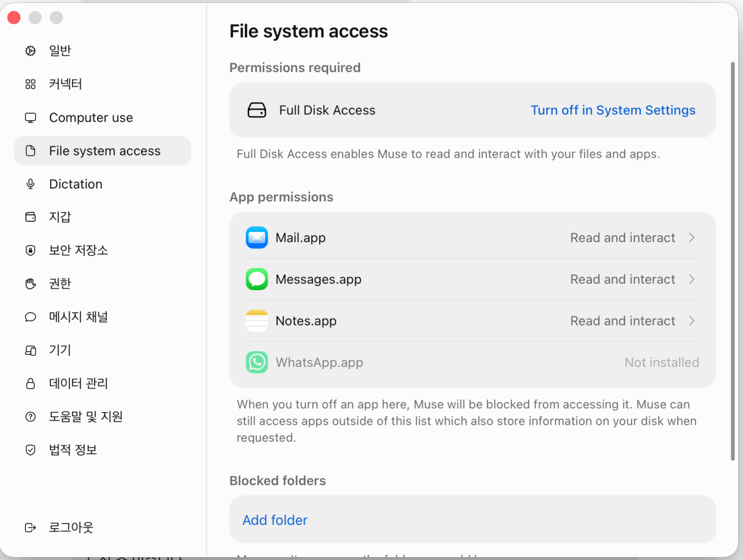Click the shield check icon beside 법적 정보
The width and height of the screenshot is (743, 560).
[x=31, y=450]
